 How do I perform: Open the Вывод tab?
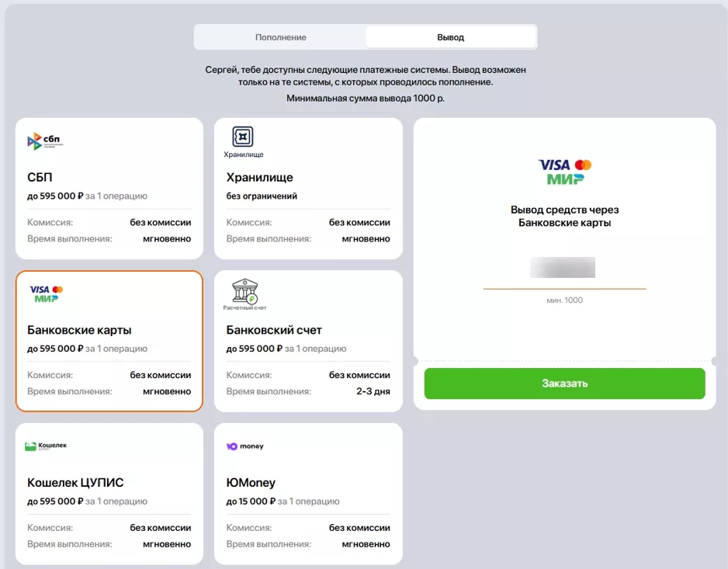click(x=450, y=37)
